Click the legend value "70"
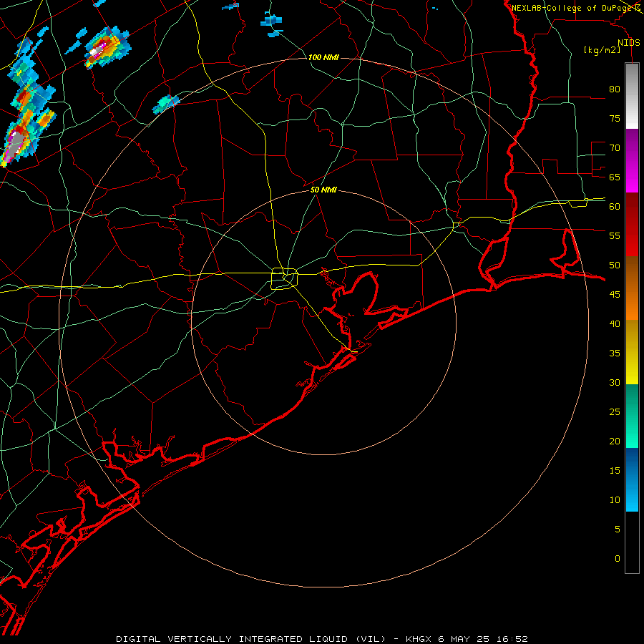Image resolution: width=644 pixels, height=644 pixels. tap(615, 148)
